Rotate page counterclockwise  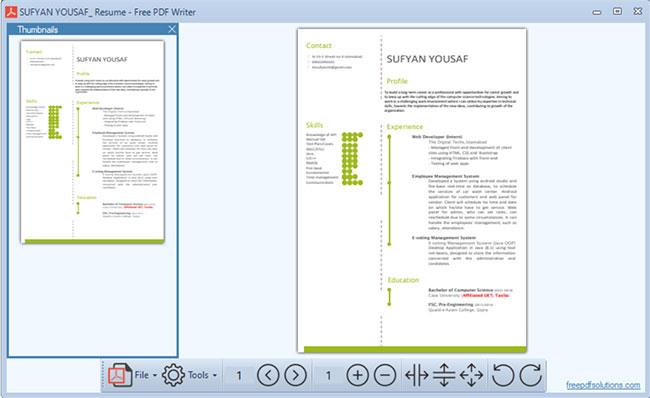click(x=503, y=375)
